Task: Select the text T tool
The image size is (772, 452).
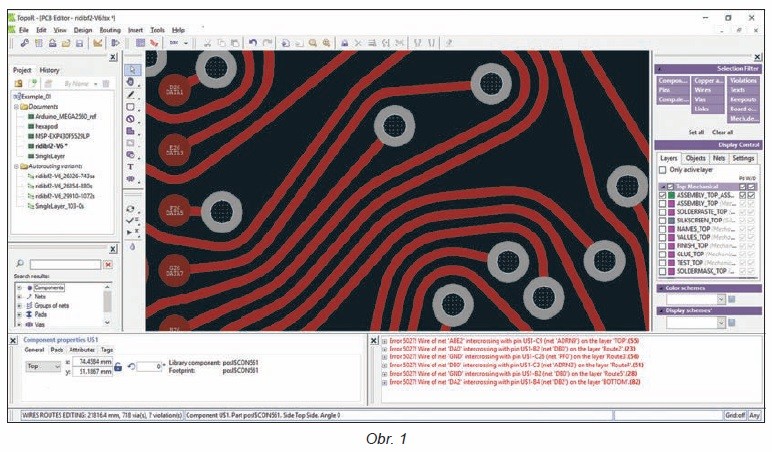Action: (130, 167)
